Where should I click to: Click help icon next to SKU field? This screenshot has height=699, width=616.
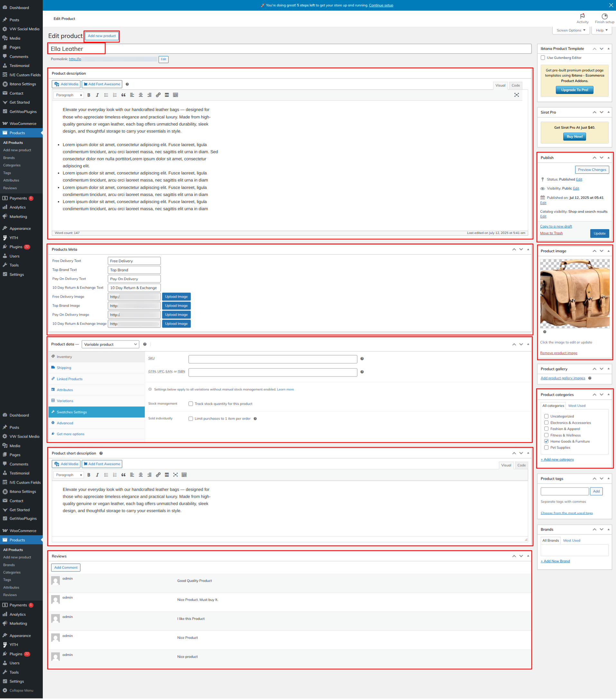362,359
